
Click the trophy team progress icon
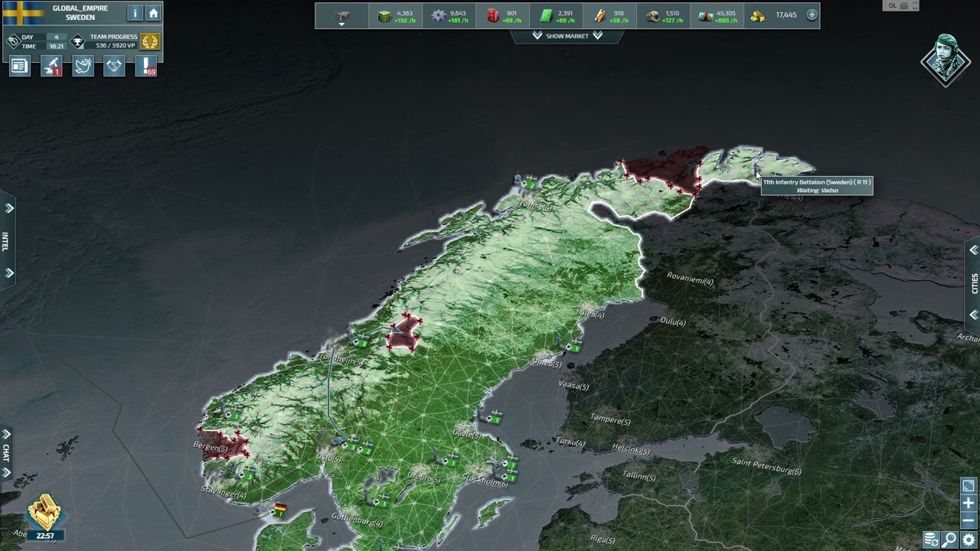(77, 41)
